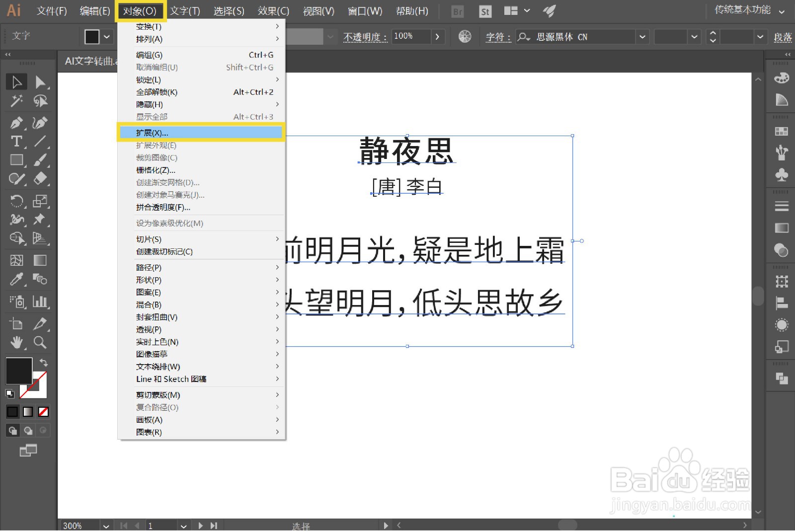This screenshot has height=532, width=795.
Task: Choose 扩展 from the Object menu
Action: point(152,133)
